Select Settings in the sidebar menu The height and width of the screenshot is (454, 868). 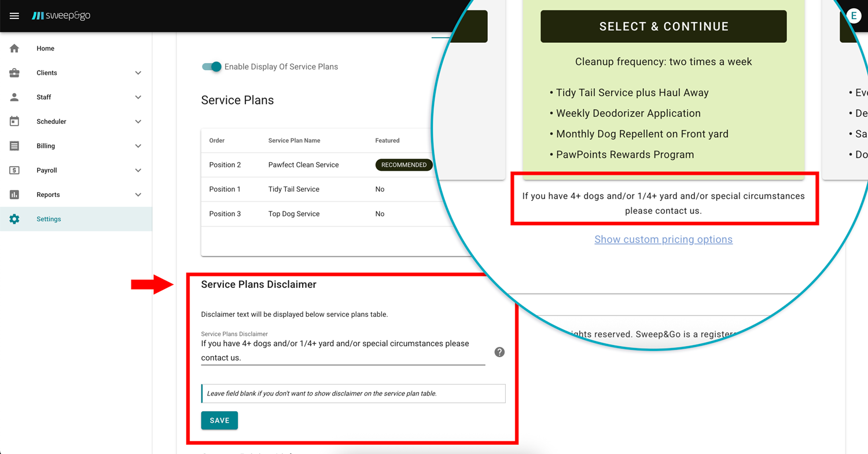tap(49, 218)
